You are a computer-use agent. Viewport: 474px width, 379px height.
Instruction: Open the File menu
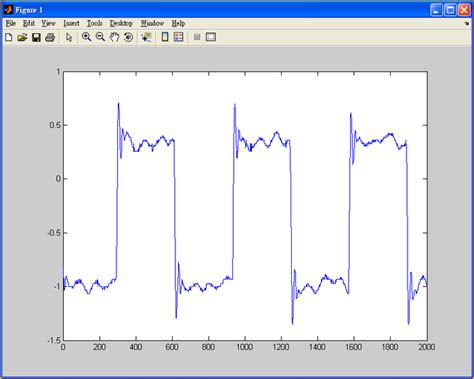tap(11, 23)
